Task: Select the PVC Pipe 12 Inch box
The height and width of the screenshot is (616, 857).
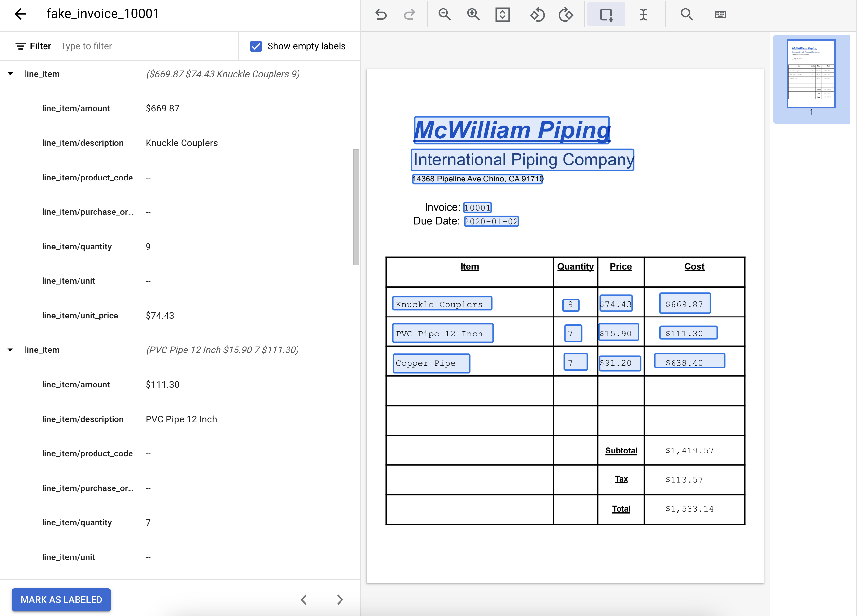Action: point(443,333)
